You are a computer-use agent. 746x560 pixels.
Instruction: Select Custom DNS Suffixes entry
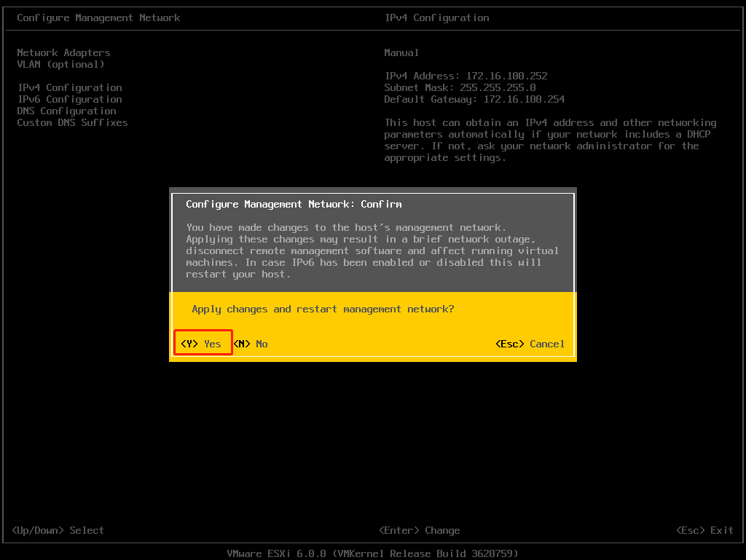pyautogui.click(x=72, y=122)
